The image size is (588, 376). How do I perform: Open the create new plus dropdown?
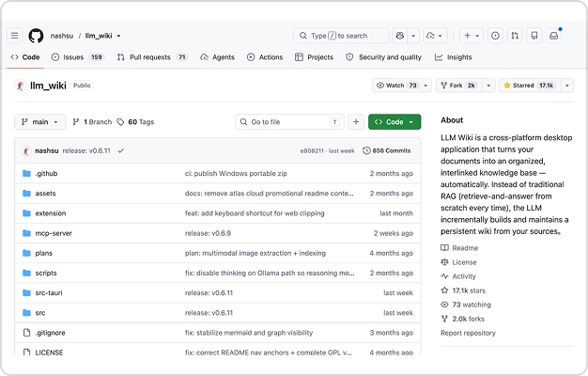pos(472,36)
